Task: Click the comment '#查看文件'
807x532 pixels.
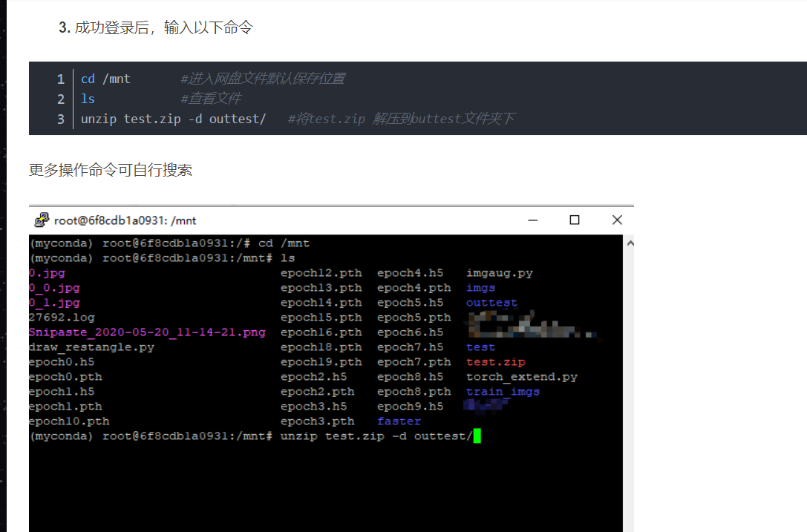Action: (x=211, y=98)
